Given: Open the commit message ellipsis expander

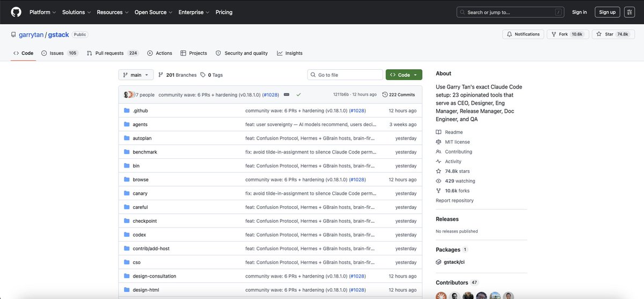Looking at the screenshot, I should (x=287, y=94).
